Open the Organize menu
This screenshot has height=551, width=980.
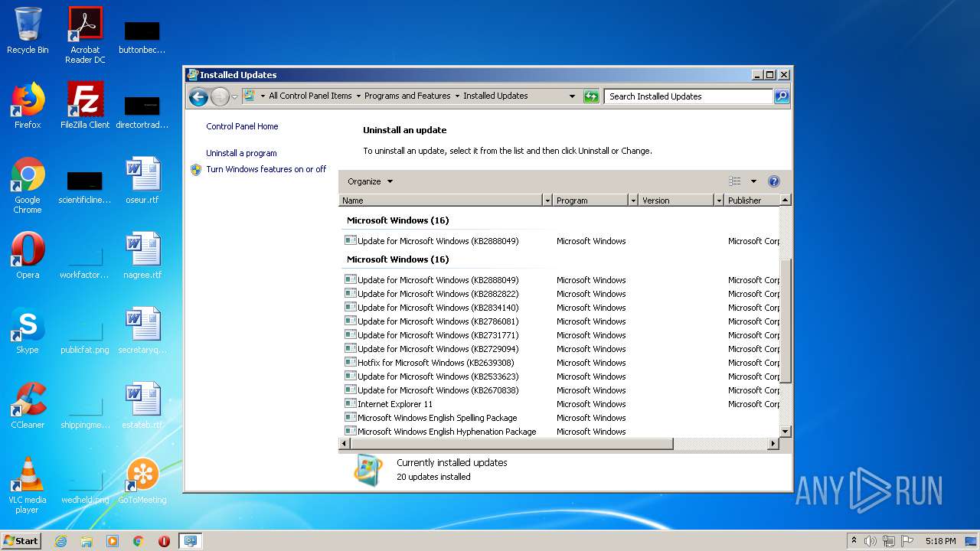tap(370, 181)
